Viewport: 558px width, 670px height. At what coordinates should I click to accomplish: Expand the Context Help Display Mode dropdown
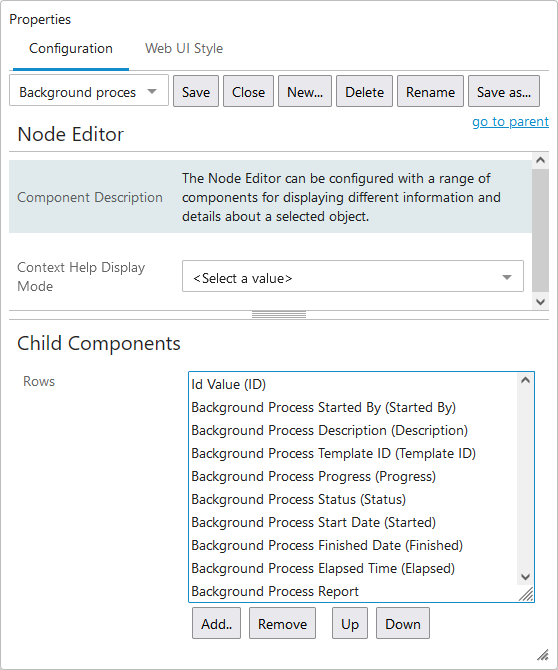(x=352, y=276)
